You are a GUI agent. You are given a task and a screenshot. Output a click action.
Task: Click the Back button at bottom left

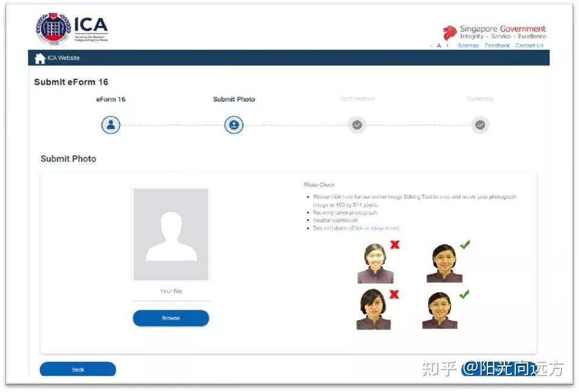[78, 370]
